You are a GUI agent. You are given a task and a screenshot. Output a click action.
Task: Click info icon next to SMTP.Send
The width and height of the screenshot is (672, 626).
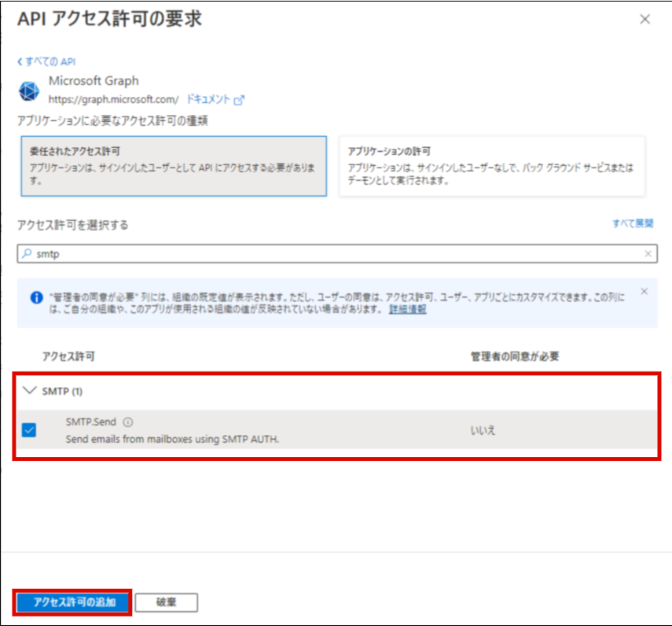[x=127, y=422]
